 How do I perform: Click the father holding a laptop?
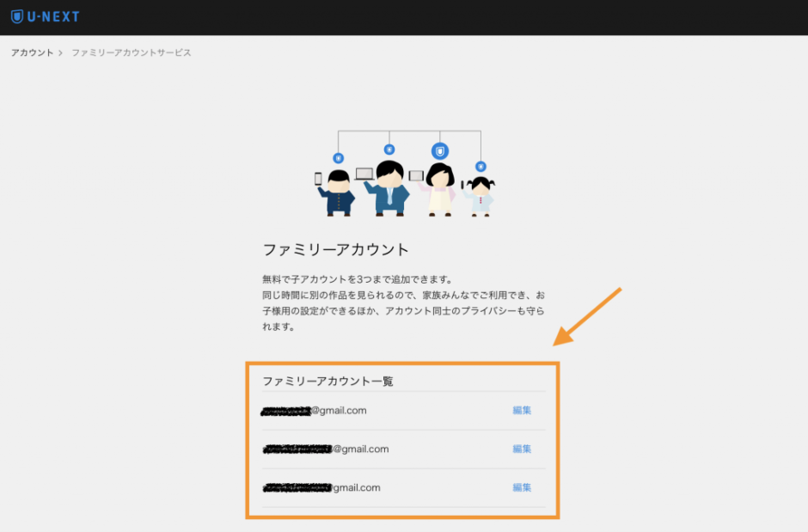click(x=389, y=188)
